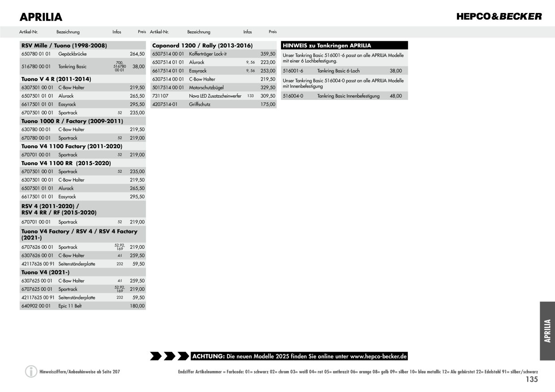Click the Hinweisziffern/Anbauhinweise ab Seite 207 note
Image resolution: width=555 pixels, height=392 pixels.
click(80, 372)
